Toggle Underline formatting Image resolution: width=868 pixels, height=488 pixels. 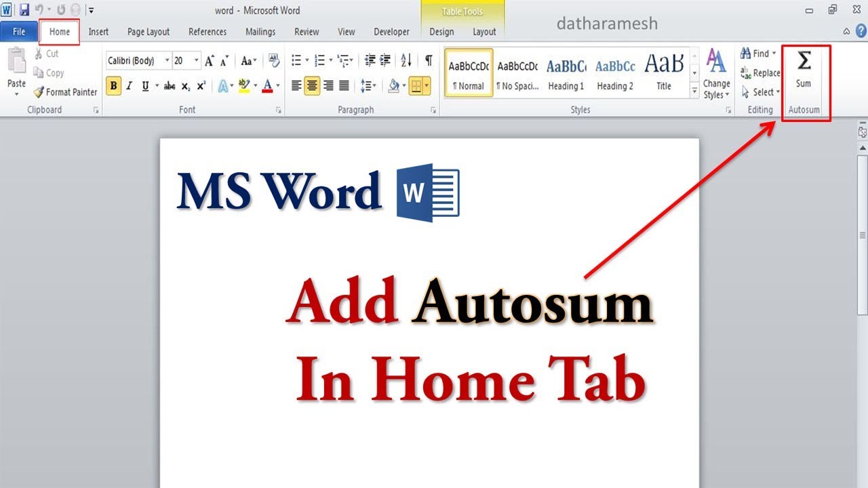pos(146,86)
